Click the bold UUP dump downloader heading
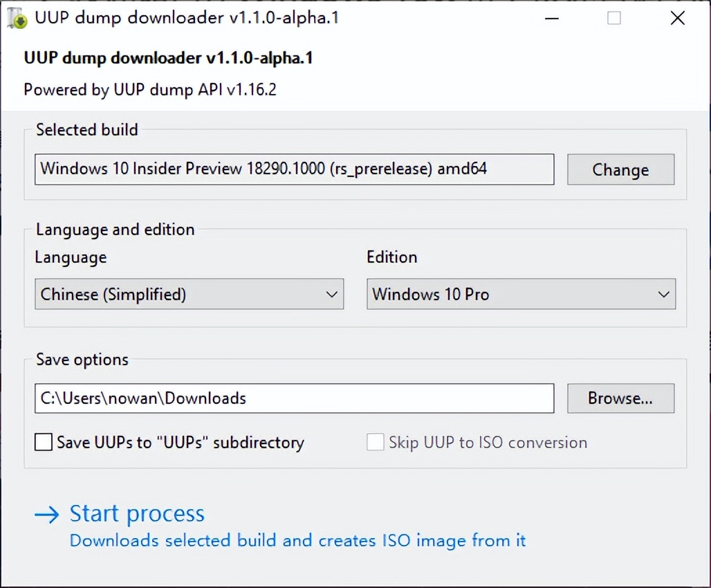The width and height of the screenshot is (711, 588). tap(168, 58)
